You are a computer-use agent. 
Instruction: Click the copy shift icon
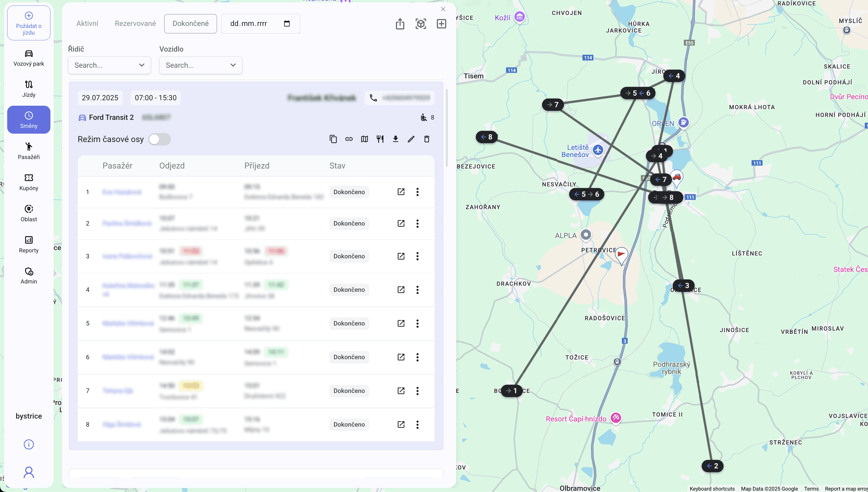pos(333,139)
